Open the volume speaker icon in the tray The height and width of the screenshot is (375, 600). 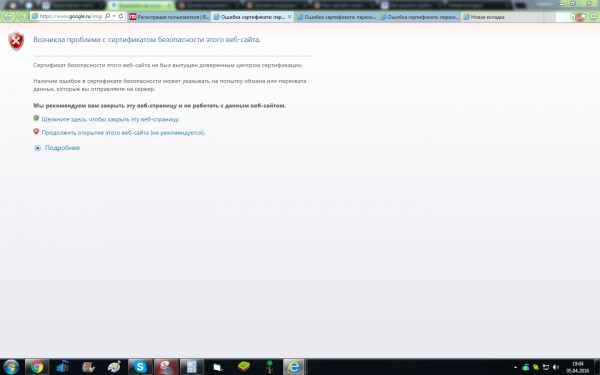556,367
